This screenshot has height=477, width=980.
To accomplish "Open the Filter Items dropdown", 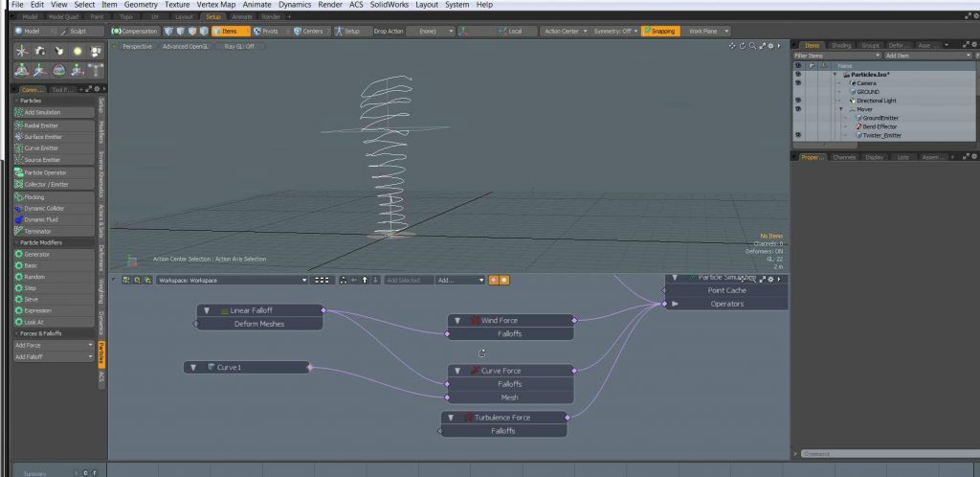I will click(x=837, y=56).
